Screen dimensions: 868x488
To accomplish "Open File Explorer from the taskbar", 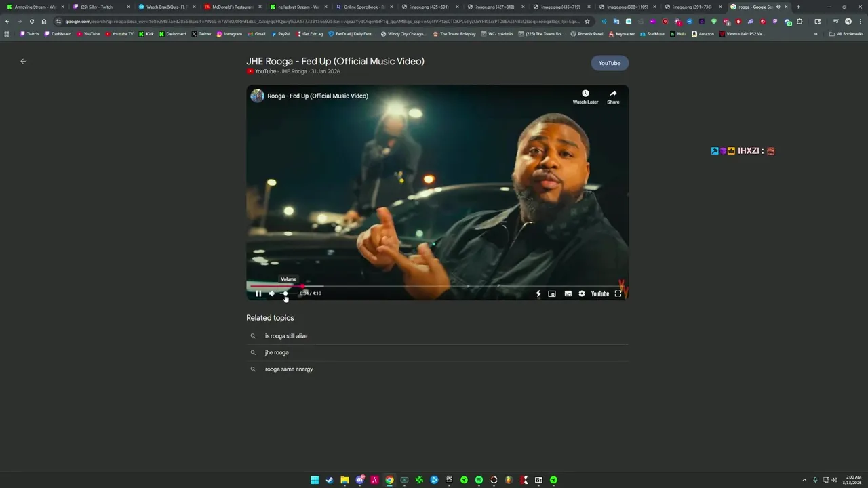I will (344, 480).
